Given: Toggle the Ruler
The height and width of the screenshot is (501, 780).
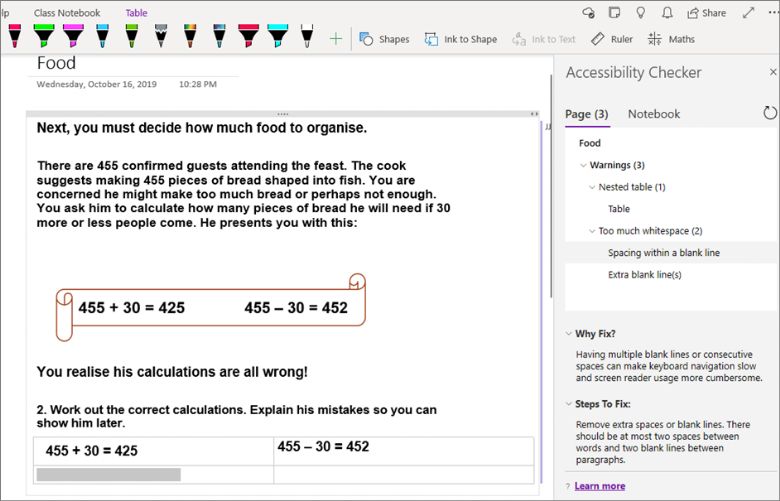Looking at the screenshot, I should [x=611, y=39].
